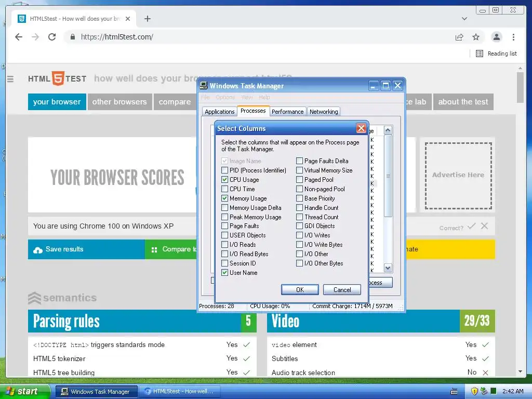Enable PID (Process Identifier) column
The height and width of the screenshot is (399, 532).
(224, 170)
